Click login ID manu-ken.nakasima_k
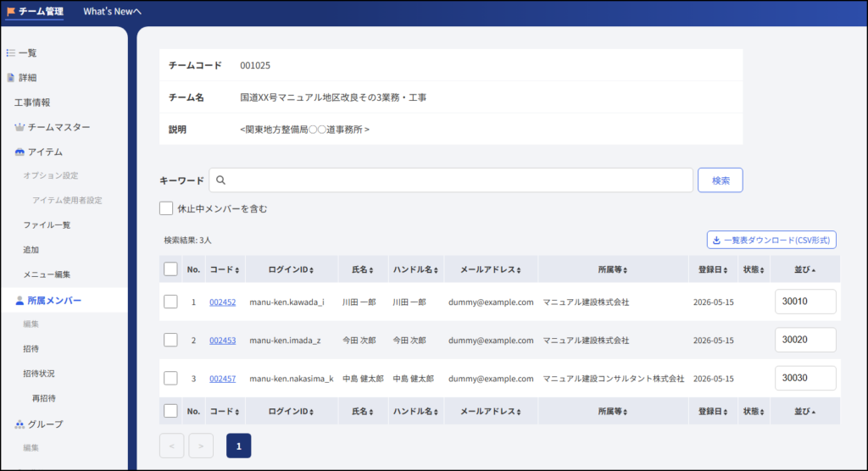This screenshot has width=868, height=471. tap(292, 379)
